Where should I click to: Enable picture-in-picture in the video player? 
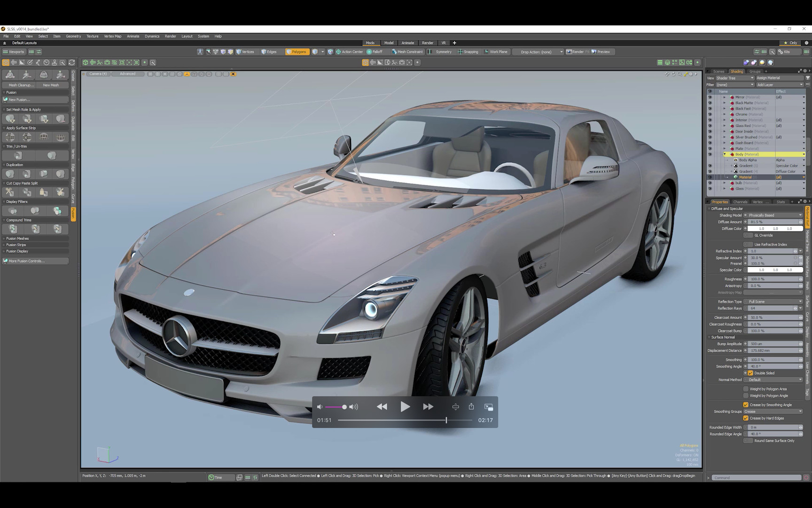489,407
